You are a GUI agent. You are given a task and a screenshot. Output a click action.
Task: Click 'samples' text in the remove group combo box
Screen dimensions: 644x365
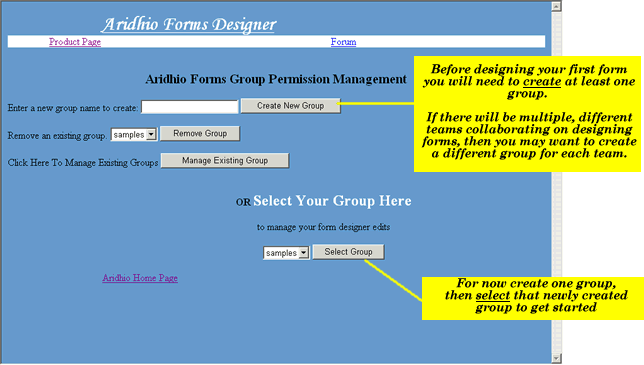click(129, 135)
